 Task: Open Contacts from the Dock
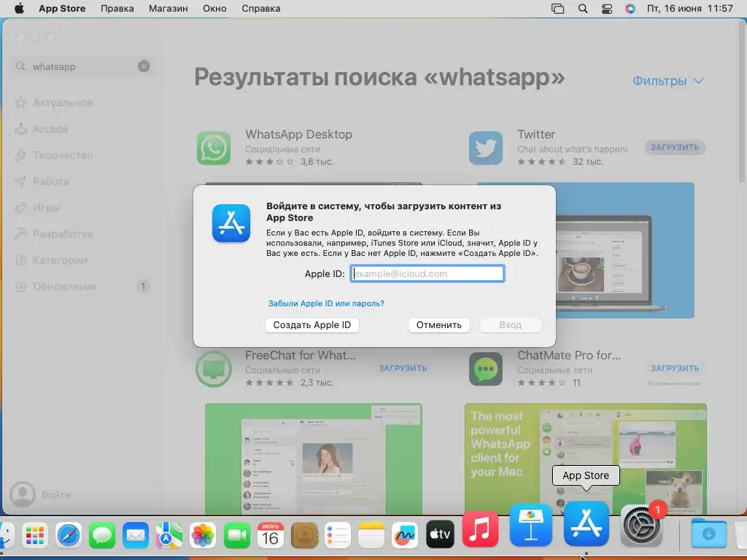(x=304, y=534)
